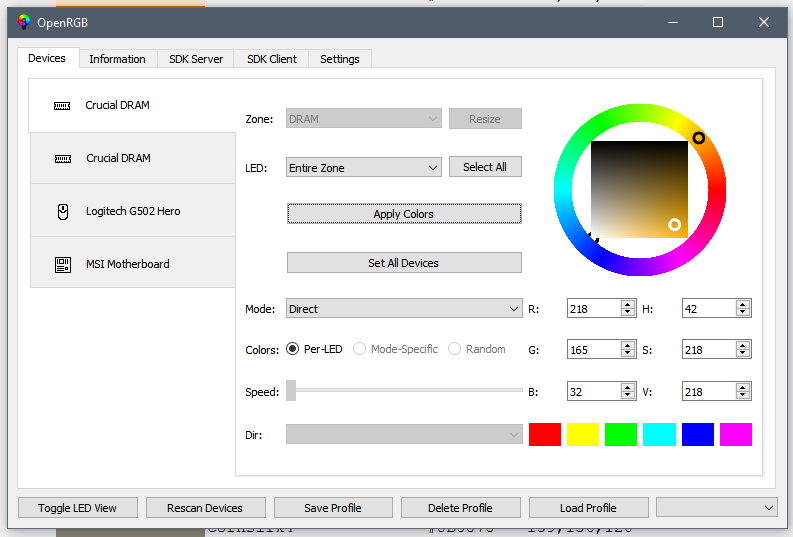Increase the R value with the up arrow
Image resolution: width=793 pixels, height=537 pixels.
628,304
